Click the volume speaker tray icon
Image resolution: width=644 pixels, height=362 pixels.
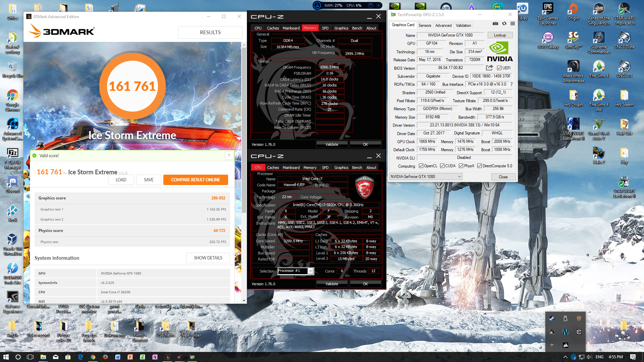[x=589, y=357]
